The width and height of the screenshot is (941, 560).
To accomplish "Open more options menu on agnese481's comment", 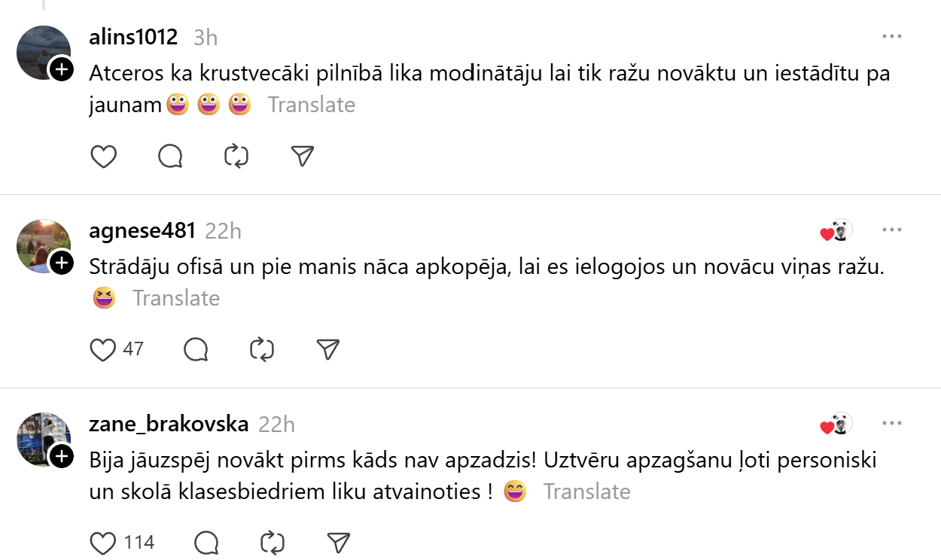I will pos(892,230).
